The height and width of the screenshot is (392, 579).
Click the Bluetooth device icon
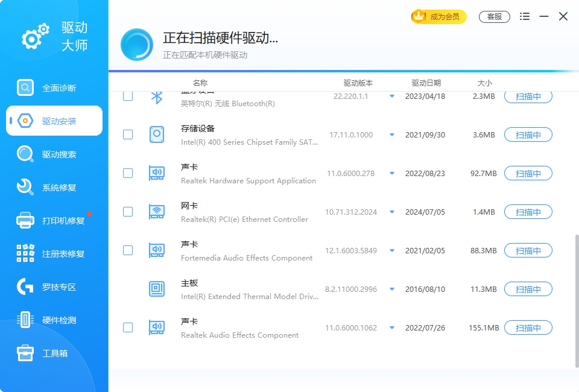coord(157,97)
